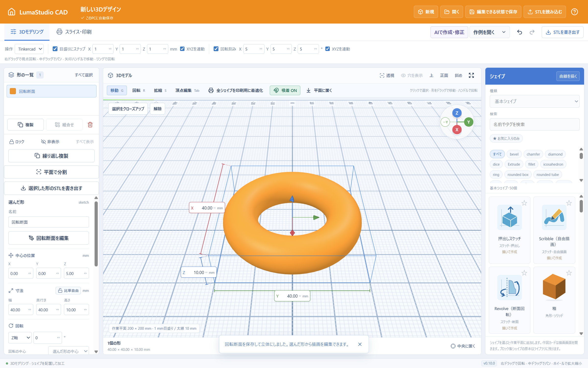Screen dimensions: 588x368
Task: Open 選んだ形の中心 rotation center dropdown
Action: tap(69, 351)
